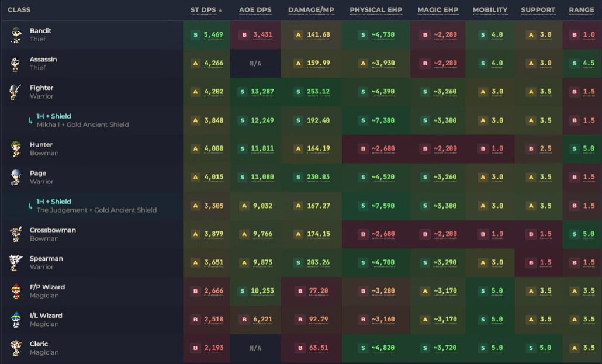
Task: Sort the table by ST DPS column
Action: click(x=206, y=10)
